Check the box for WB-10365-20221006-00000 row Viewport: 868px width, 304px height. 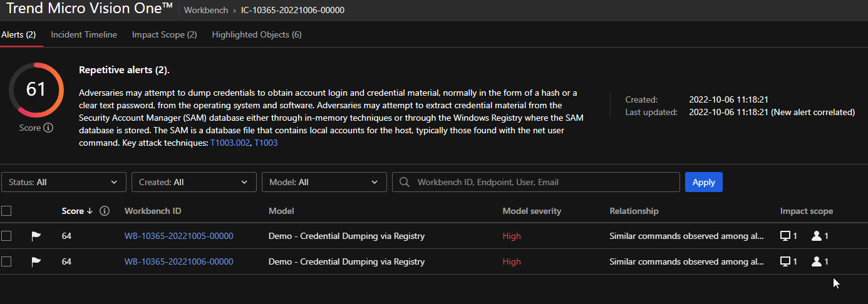(x=6, y=261)
